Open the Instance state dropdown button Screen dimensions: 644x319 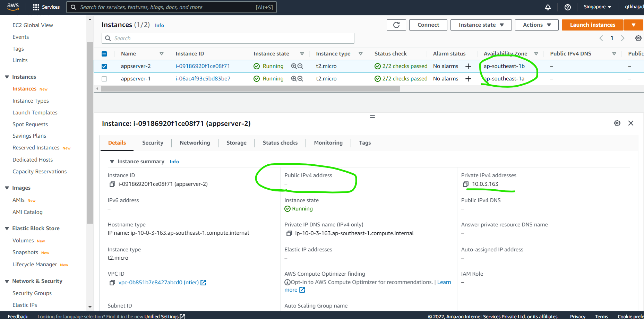[x=481, y=25]
